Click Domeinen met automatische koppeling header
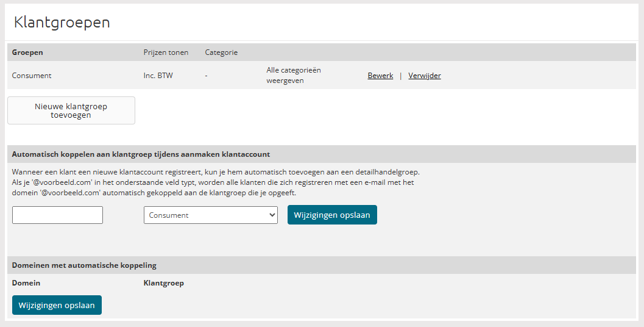644x327 pixels. coord(84,266)
